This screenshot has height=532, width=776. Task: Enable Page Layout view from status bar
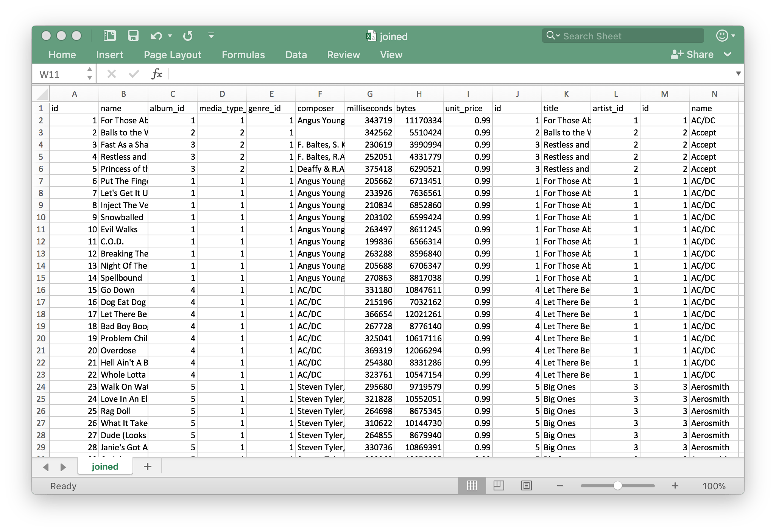(499, 486)
